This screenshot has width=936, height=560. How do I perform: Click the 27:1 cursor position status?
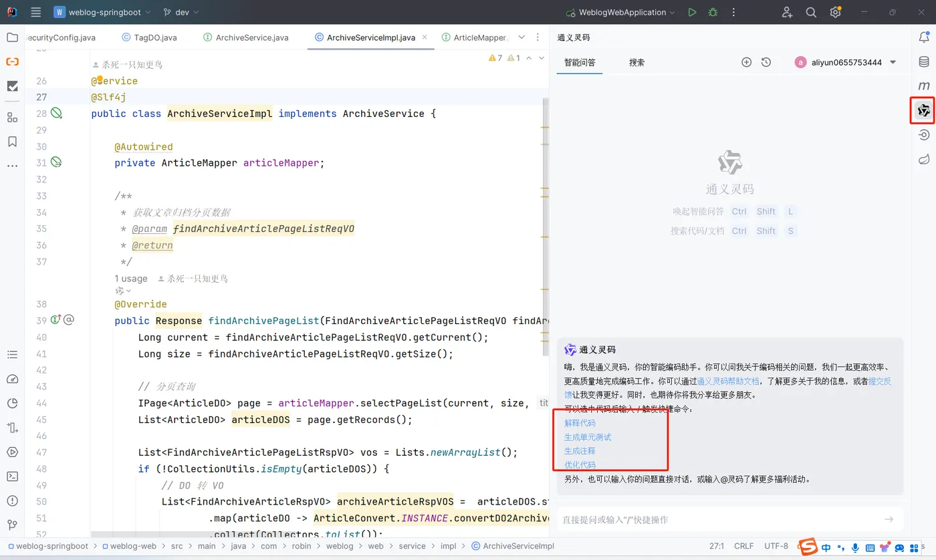click(716, 546)
